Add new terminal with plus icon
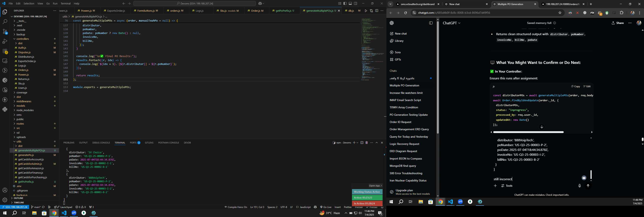Image resolution: width=644 pixels, height=217 pixels. click(354, 143)
